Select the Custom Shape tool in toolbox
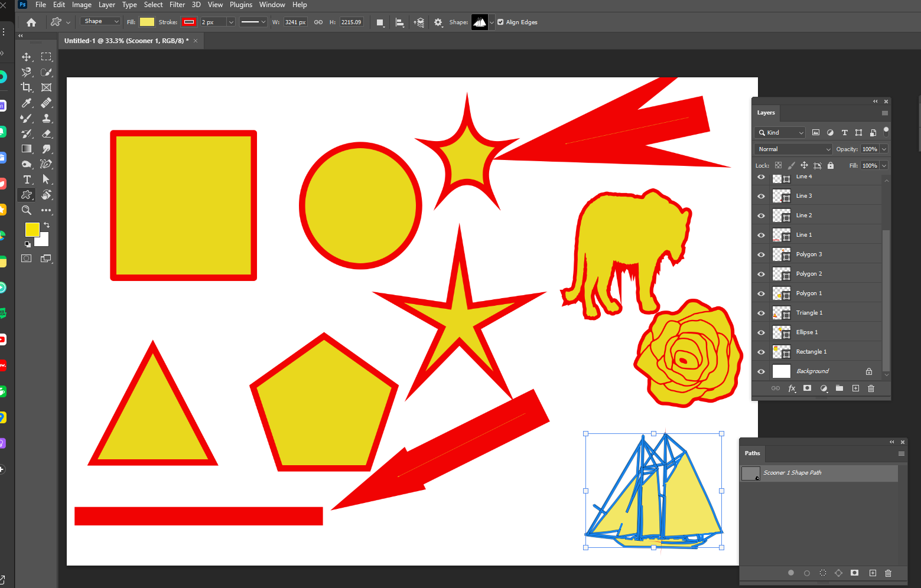 click(27, 195)
